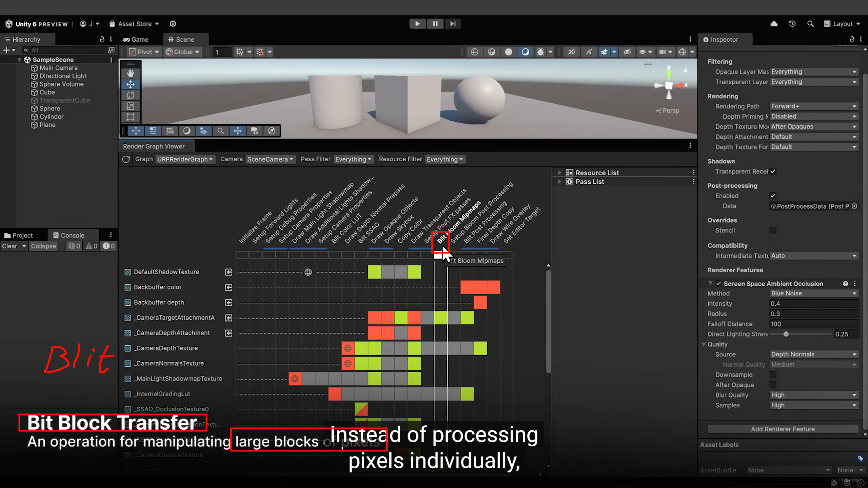Switch to the Project tab
Viewport: 868px width, 488px height.
[19, 235]
